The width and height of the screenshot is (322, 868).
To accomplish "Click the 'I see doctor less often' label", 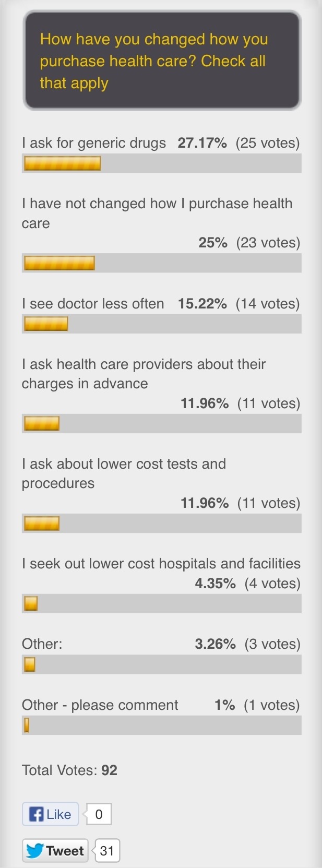I will [93, 304].
